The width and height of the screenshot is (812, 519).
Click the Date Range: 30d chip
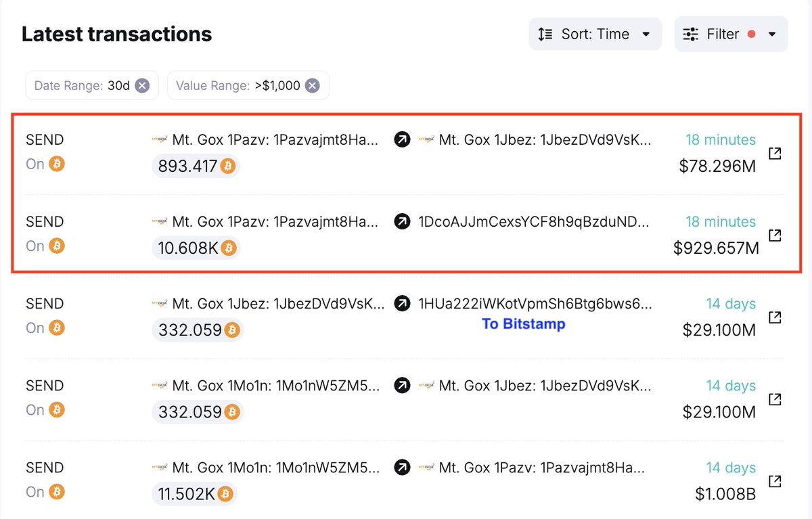click(x=82, y=86)
